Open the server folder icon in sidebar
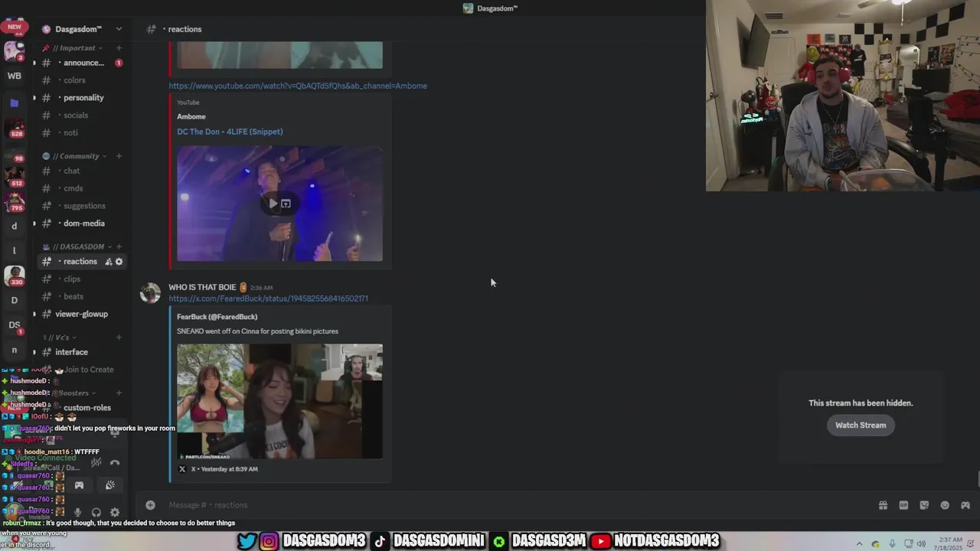The width and height of the screenshot is (980, 551). (x=14, y=103)
